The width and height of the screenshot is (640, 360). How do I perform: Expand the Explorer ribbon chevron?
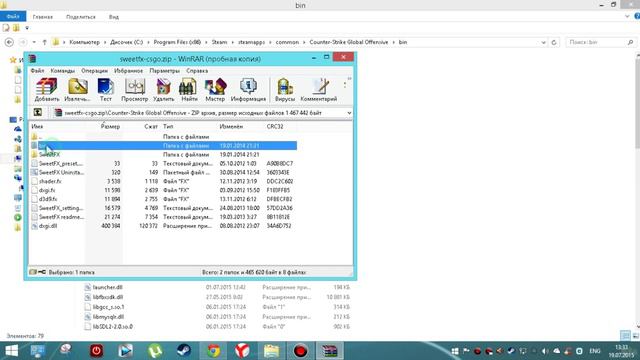pyautogui.click(x=627, y=16)
